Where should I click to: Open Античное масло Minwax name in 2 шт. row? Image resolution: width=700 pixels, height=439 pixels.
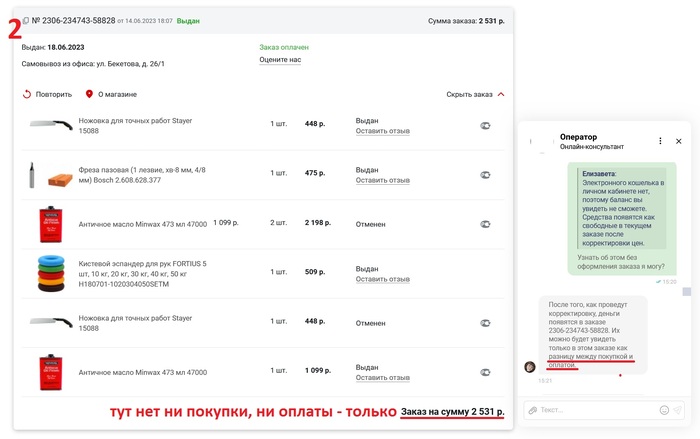(143, 224)
